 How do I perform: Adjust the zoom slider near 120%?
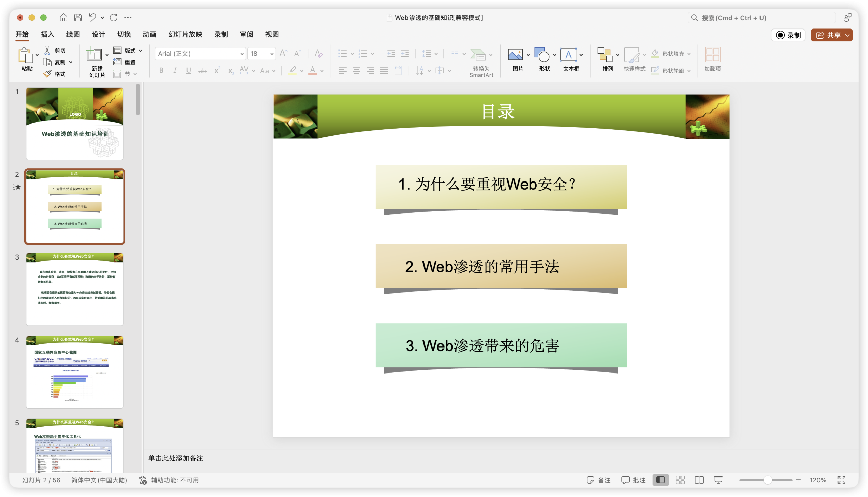pos(768,480)
